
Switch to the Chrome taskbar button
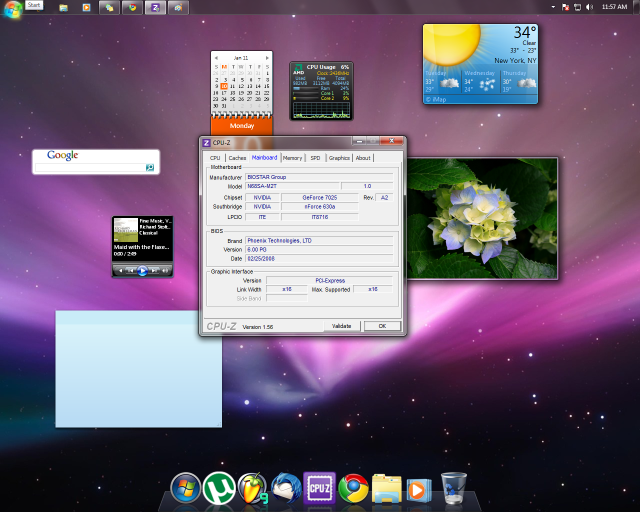coord(132,7)
